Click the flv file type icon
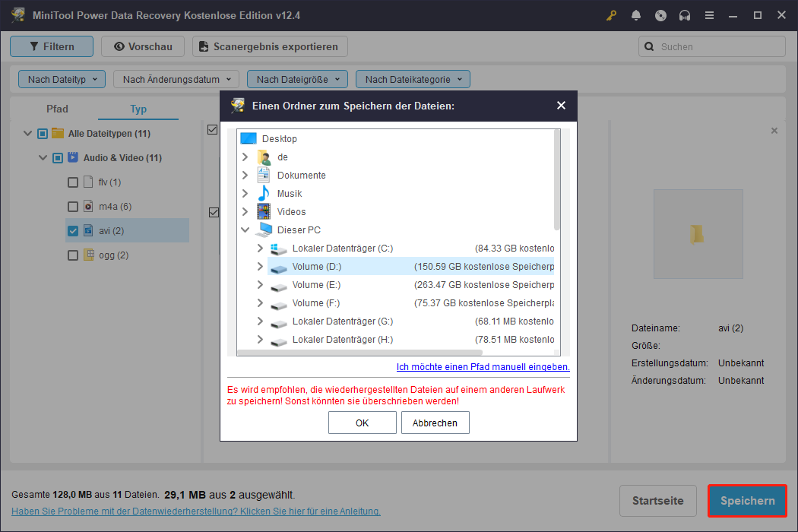The width and height of the screenshot is (798, 532). coord(88,182)
